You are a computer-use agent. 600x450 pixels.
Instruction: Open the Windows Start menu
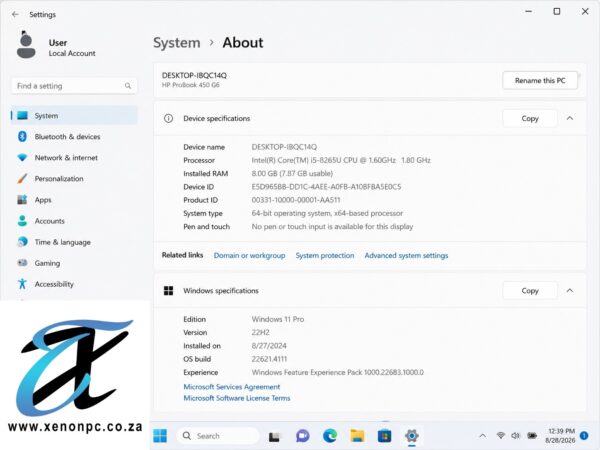coord(160,436)
